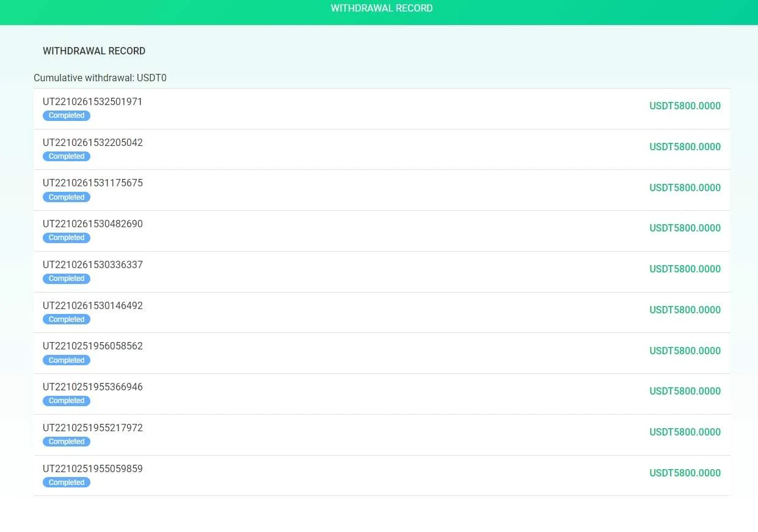Open record UT2210261532501971
Image resolution: width=758 pixels, height=532 pixels.
click(382, 109)
